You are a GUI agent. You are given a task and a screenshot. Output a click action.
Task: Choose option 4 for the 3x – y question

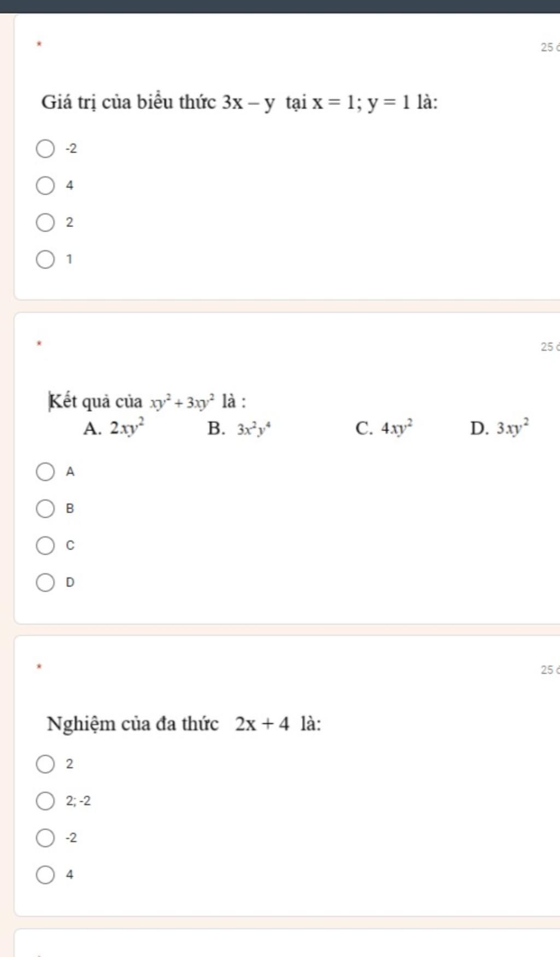pyautogui.click(x=45, y=186)
